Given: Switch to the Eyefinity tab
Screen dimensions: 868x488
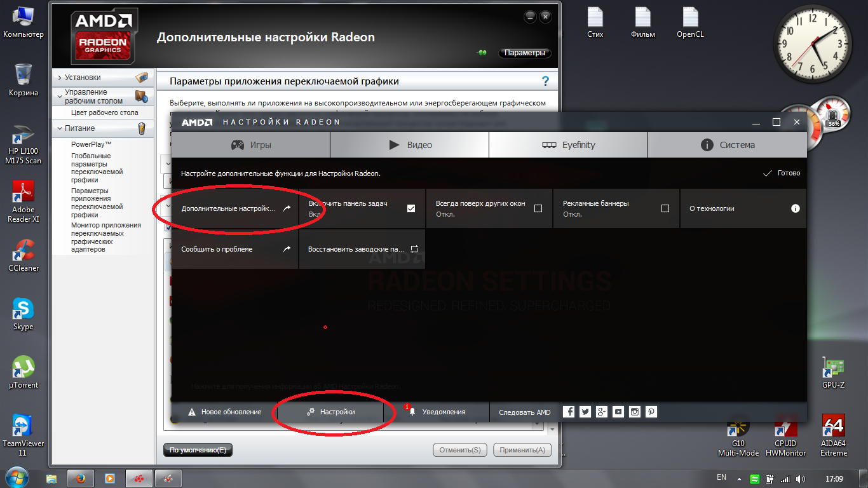Looking at the screenshot, I should (x=569, y=145).
